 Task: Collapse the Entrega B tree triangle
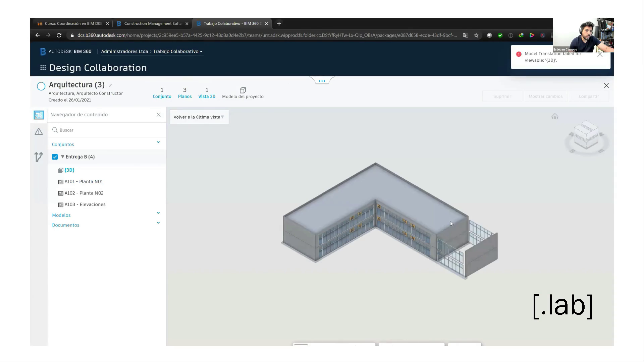click(62, 157)
